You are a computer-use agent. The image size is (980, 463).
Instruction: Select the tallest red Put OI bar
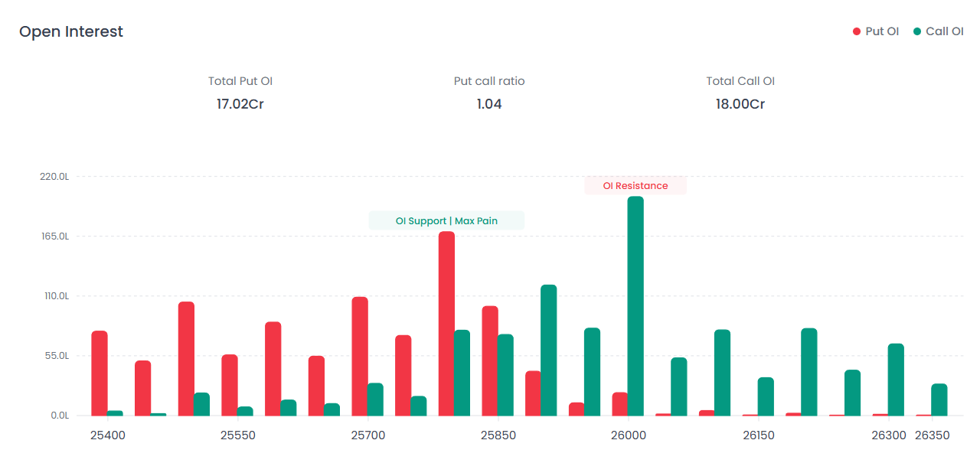[446, 323]
